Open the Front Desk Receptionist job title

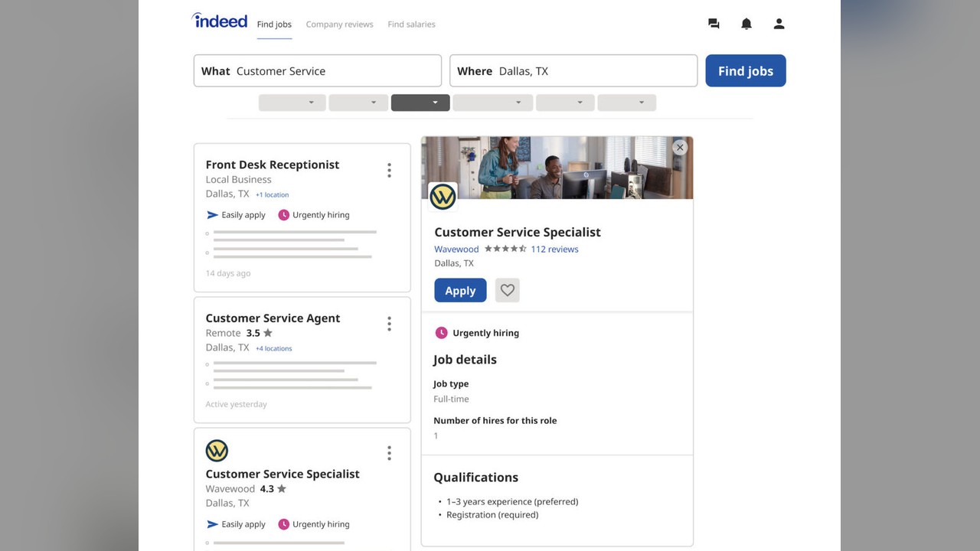coord(273,165)
